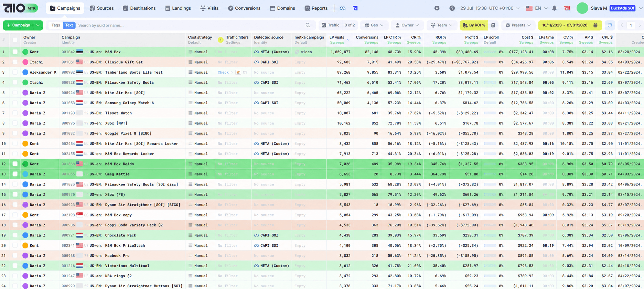Open the Geo filter dropdown

pos(374,25)
